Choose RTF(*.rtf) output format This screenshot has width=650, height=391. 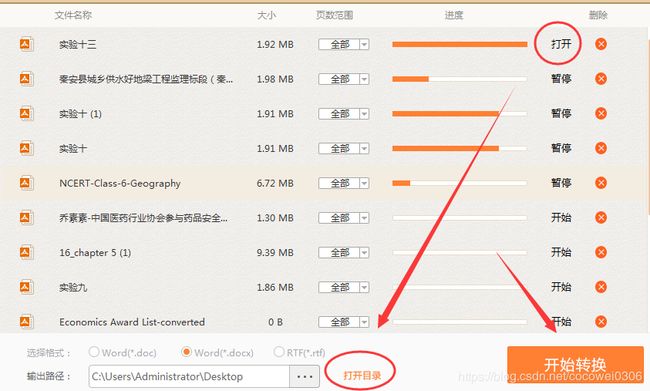click(279, 352)
